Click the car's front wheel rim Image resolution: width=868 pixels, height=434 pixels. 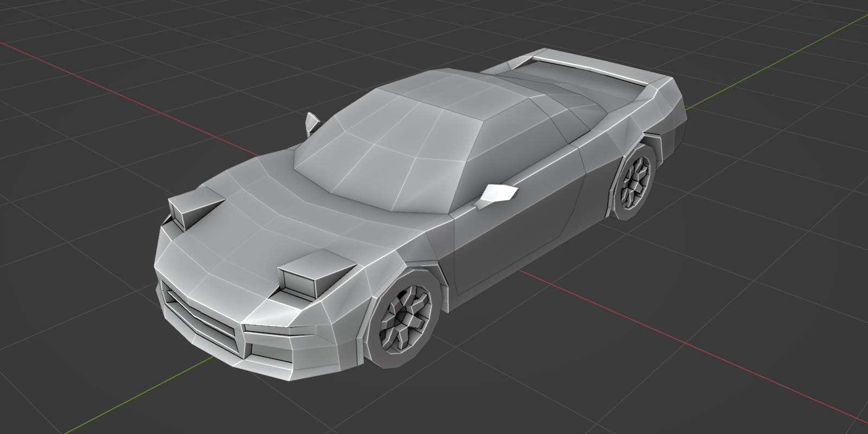click(405, 318)
